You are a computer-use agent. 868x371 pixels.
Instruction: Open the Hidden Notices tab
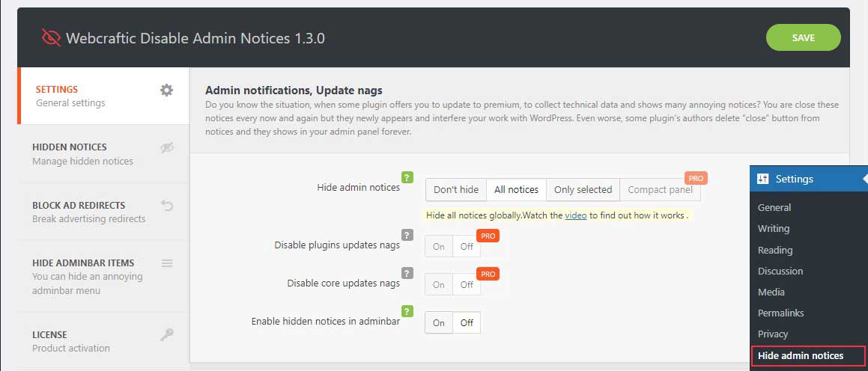103,153
